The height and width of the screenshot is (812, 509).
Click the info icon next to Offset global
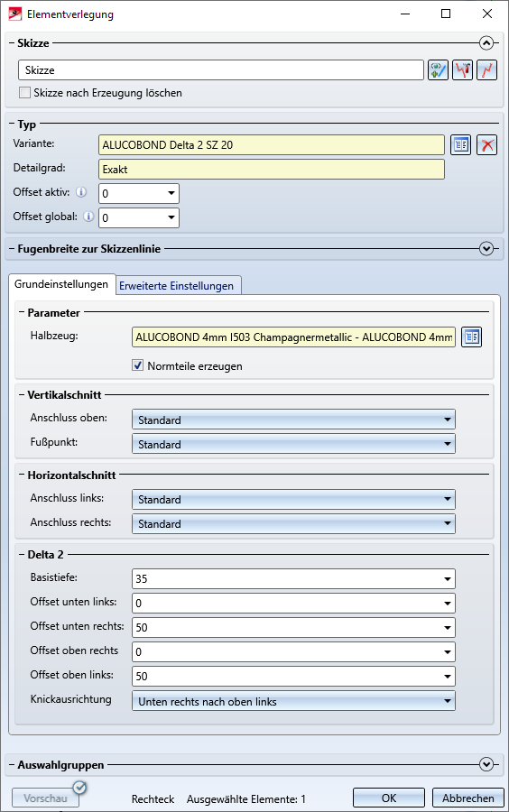click(89, 217)
